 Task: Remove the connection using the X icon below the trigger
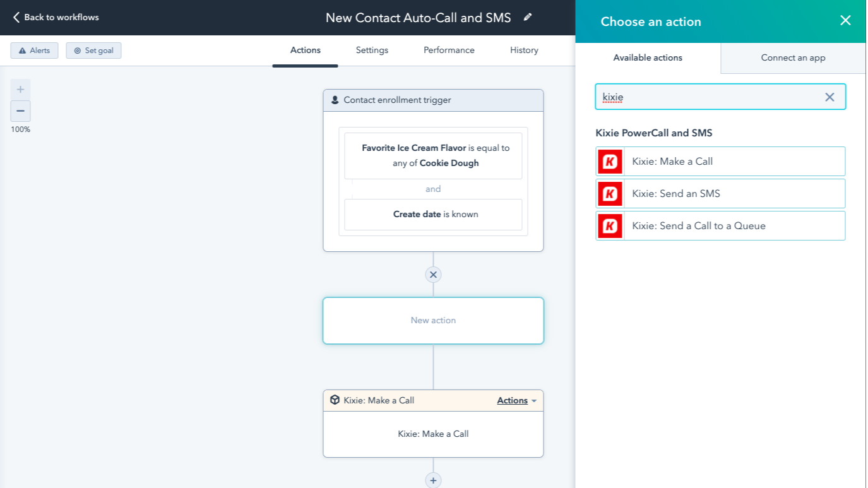(x=433, y=275)
